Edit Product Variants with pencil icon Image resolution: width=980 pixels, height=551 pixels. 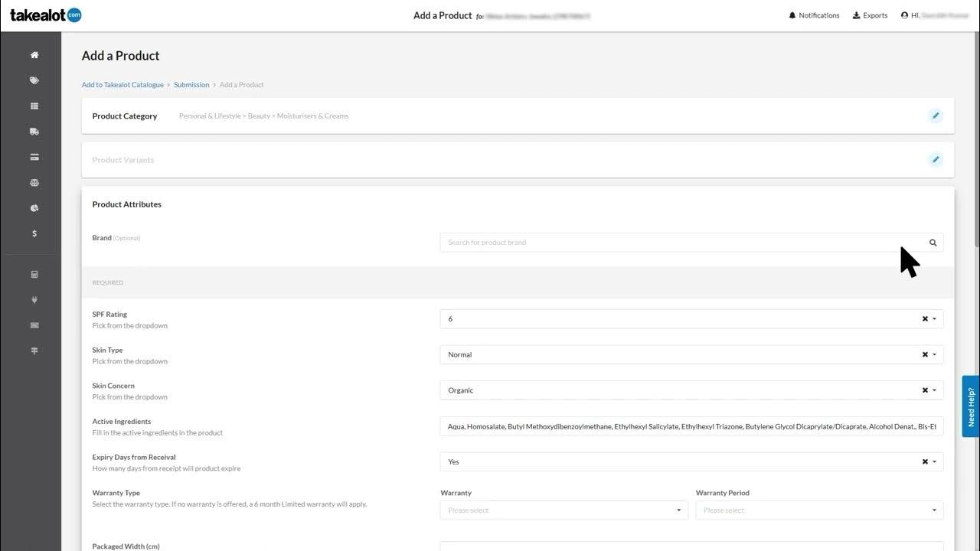click(x=935, y=160)
